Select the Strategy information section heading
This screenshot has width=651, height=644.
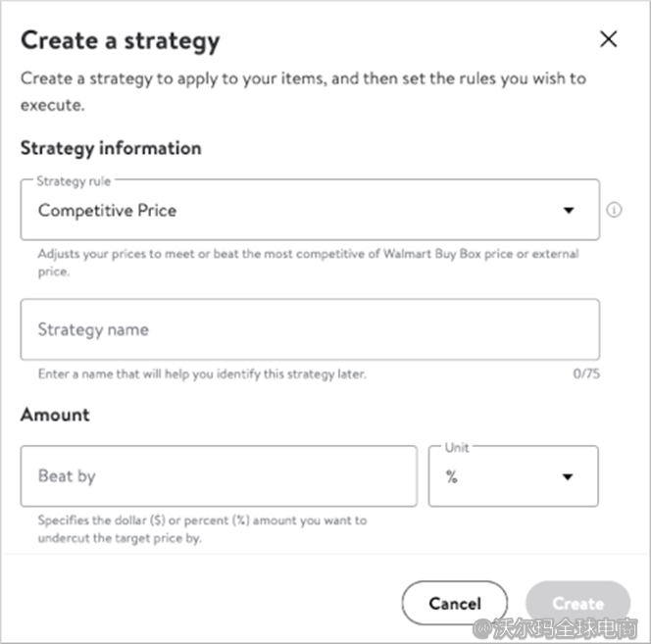111,148
